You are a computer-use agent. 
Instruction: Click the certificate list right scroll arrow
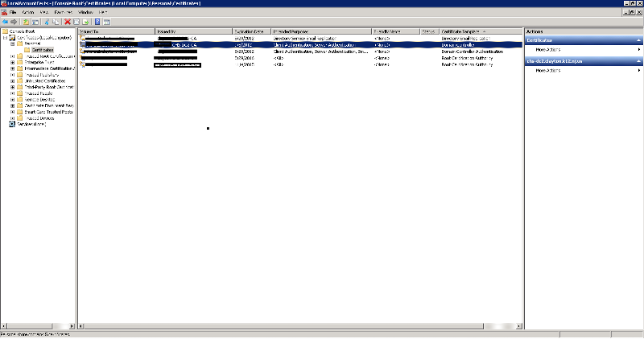(x=519, y=326)
